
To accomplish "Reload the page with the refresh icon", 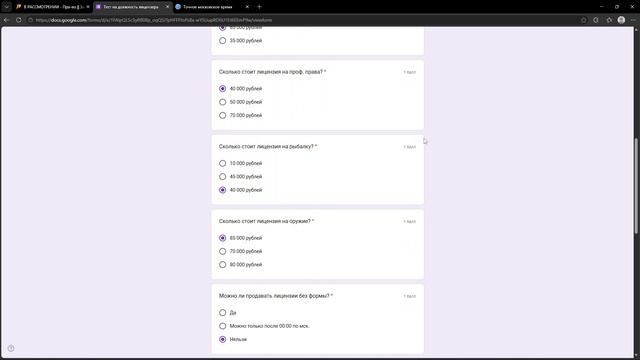I will [x=19, y=20].
